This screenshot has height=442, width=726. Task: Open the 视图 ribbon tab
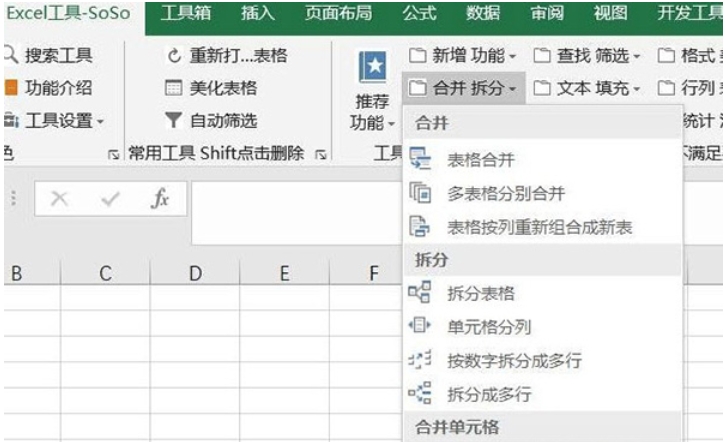coord(610,13)
